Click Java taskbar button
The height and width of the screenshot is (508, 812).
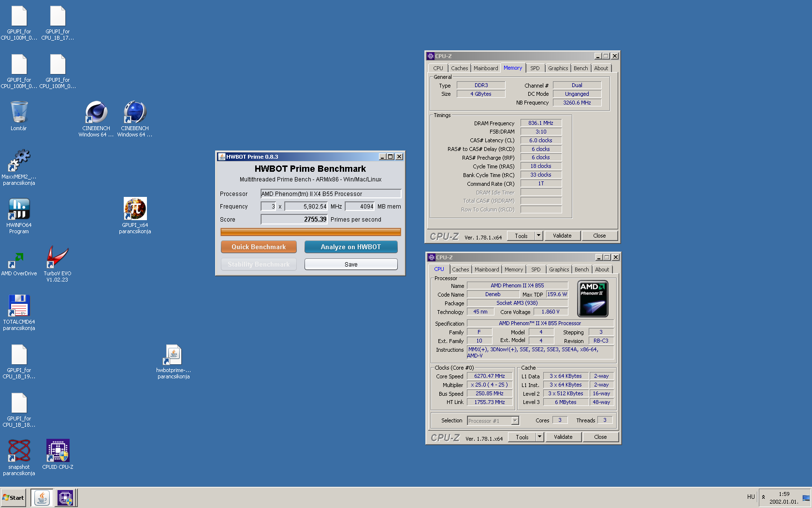click(42, 497)
